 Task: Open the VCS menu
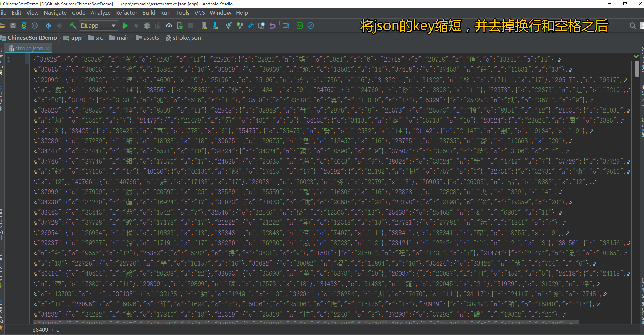point(200,13)
